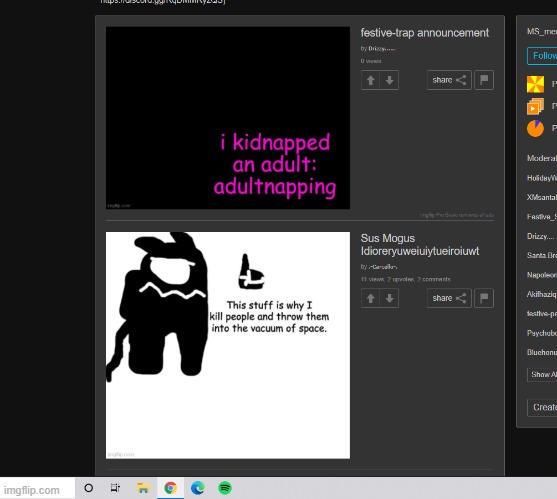Open the Psychobo user link in sidebar

[542, 333]
